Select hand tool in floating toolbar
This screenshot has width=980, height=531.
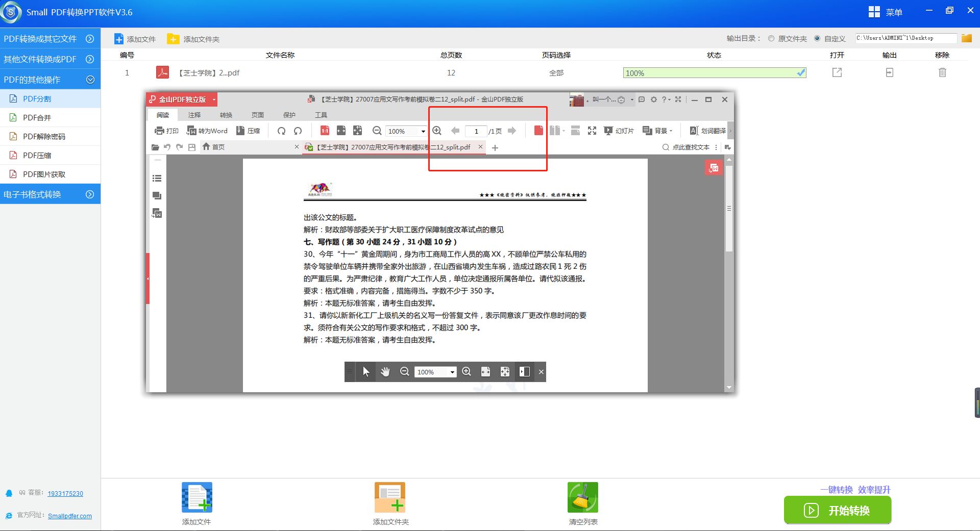(x=385, y=372)
